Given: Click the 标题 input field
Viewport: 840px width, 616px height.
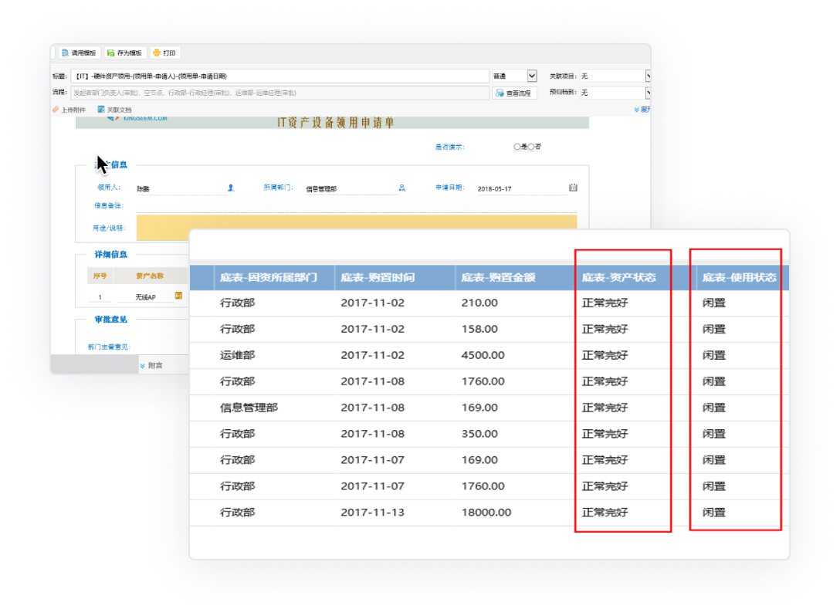Looking at the screenshot, I should 279,76.
